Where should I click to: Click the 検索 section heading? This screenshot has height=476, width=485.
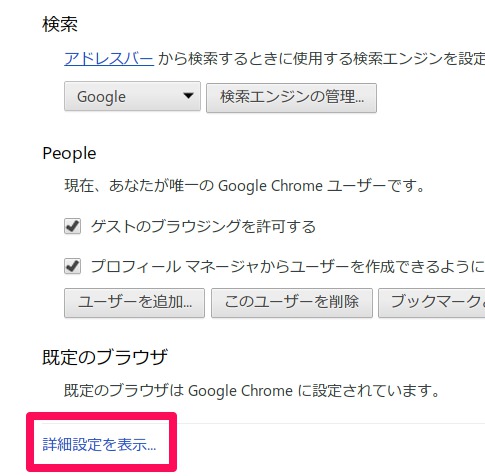[x=60, y=24]
